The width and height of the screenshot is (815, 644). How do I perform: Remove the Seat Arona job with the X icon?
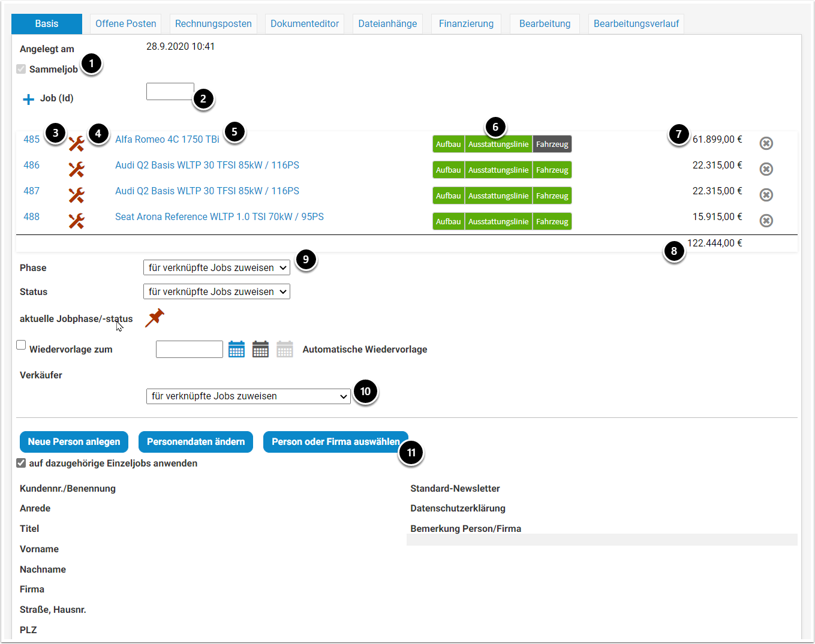coord(766,221)
